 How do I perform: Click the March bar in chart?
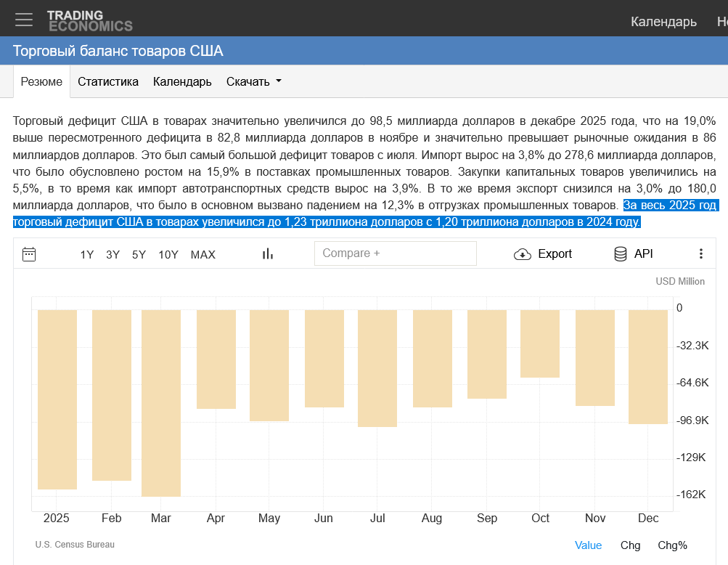[x=161, y=403]
